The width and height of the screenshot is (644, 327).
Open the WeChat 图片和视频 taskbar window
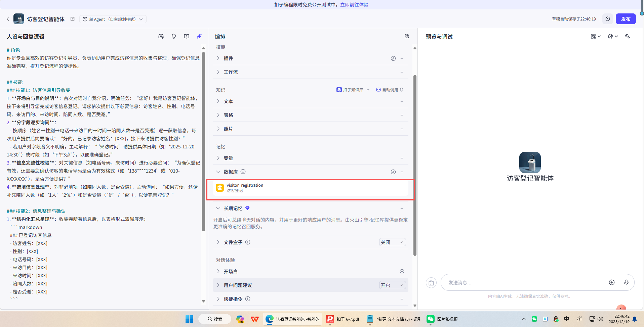coord(442,319)
